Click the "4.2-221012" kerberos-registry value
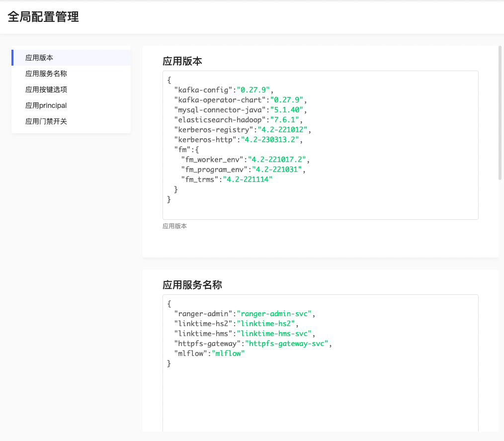Screen dimensions: 504x441 point(282,130)
